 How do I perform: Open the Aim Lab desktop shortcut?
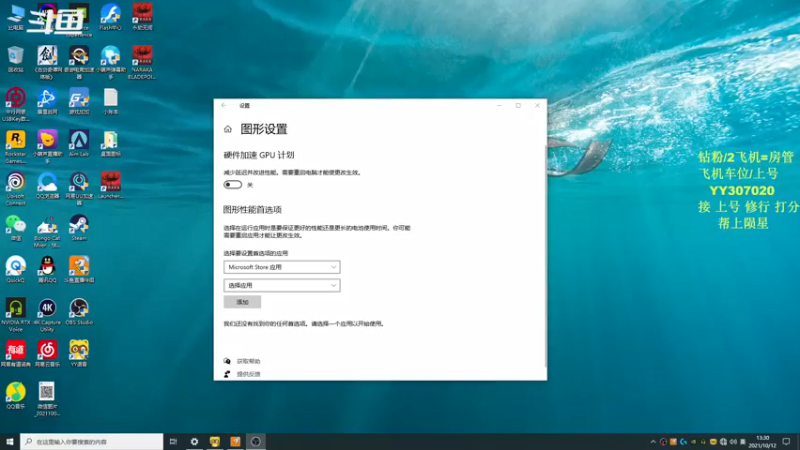[79, 143]
